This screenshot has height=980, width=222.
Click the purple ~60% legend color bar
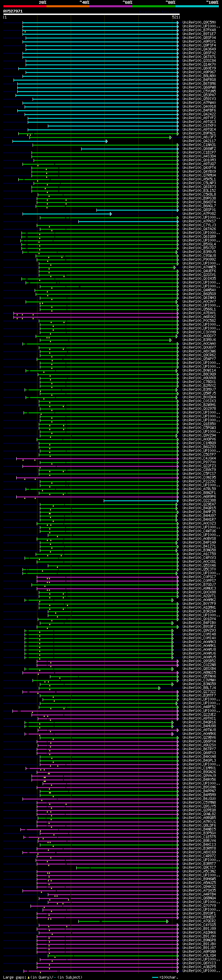111,6
